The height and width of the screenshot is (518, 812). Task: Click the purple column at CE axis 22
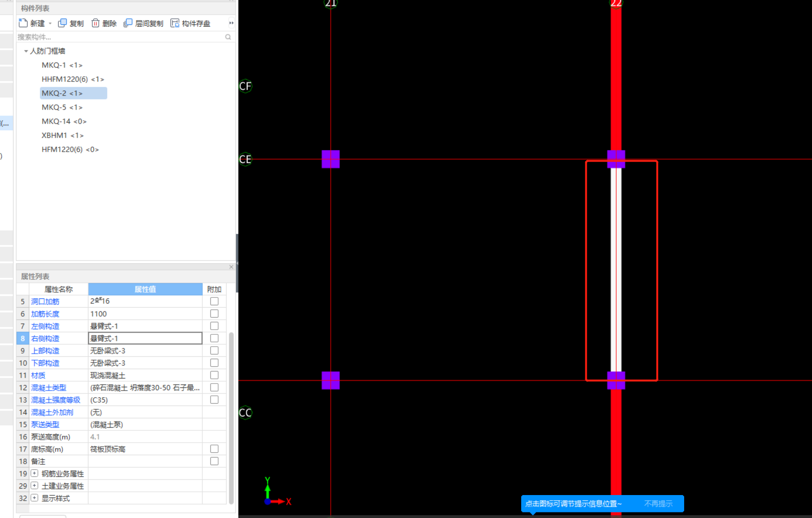tap(616, 159)
